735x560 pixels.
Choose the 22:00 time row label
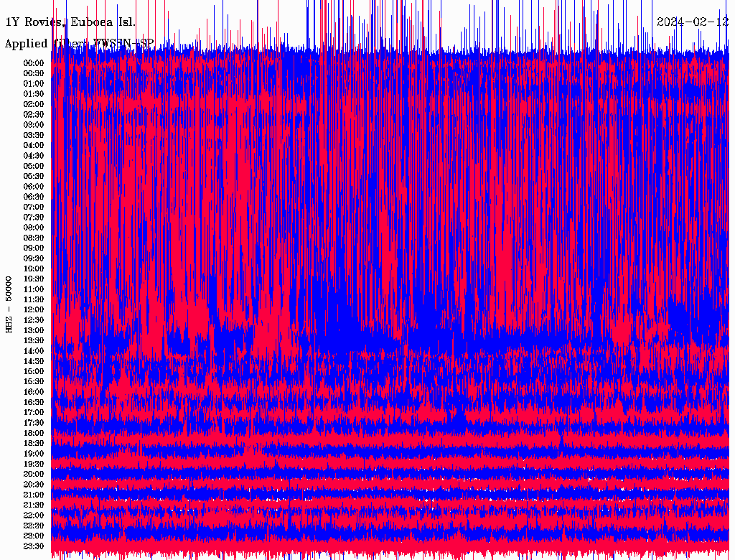coord(34,515)
